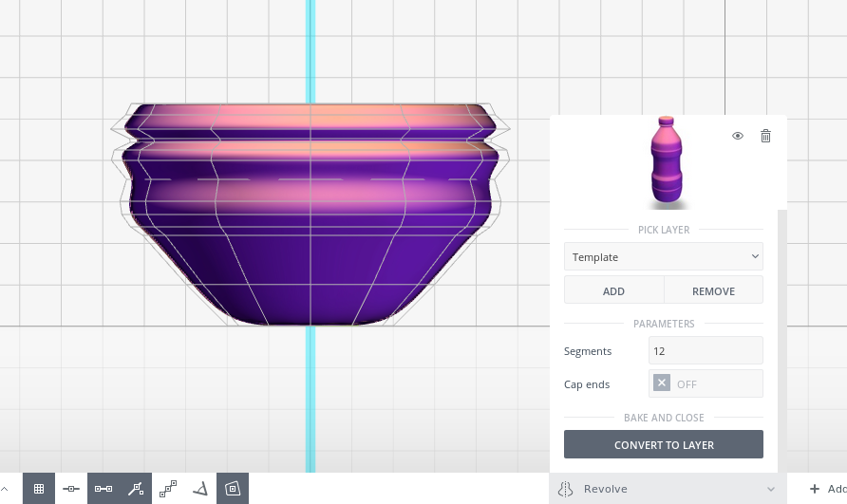The height and width of the screenshot is (504, 847).
Task: Toggle grid snapping icon
Action: 38,488
